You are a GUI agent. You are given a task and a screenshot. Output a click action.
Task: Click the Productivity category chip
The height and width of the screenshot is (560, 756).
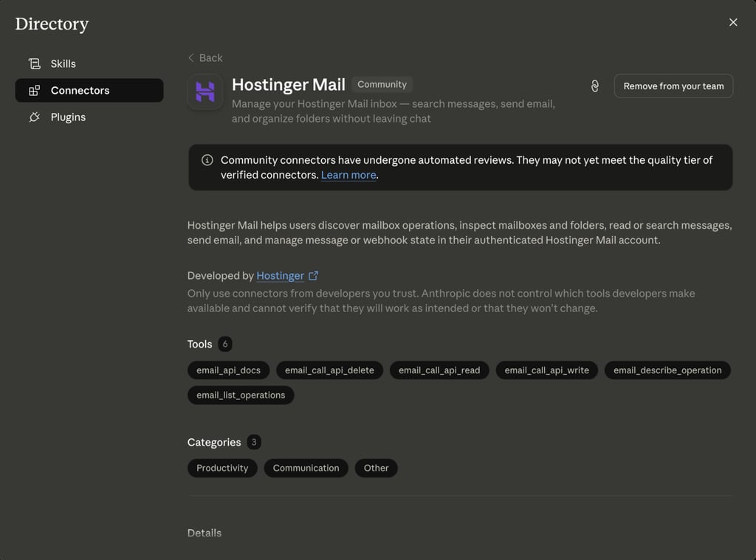click(222, 468)
